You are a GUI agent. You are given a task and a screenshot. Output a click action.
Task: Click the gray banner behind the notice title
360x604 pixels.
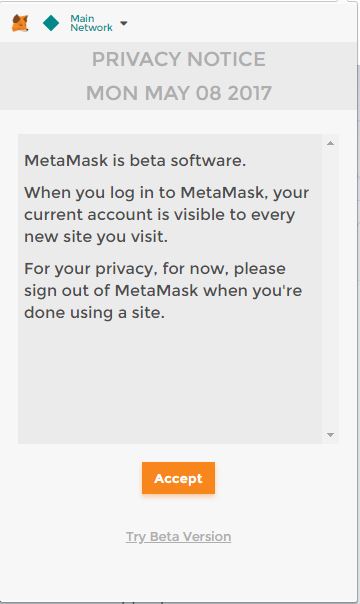coord(178,76)
